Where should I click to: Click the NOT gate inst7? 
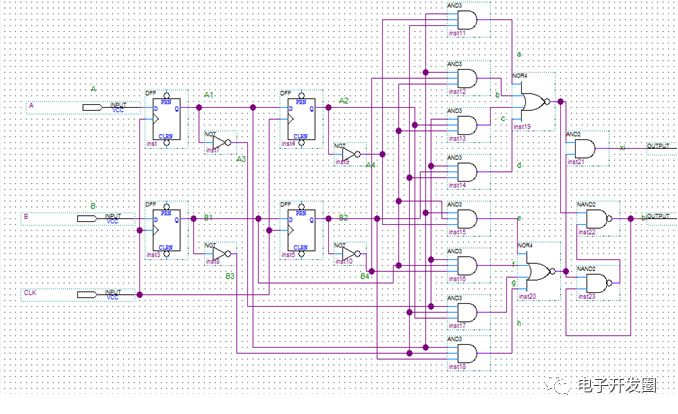(x=221, y=142)
